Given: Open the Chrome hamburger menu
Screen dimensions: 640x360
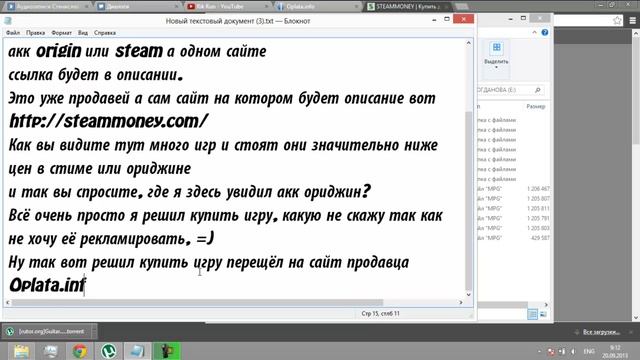Looking at the screenshot, I should pyautogui.click(x=633, y=20).
